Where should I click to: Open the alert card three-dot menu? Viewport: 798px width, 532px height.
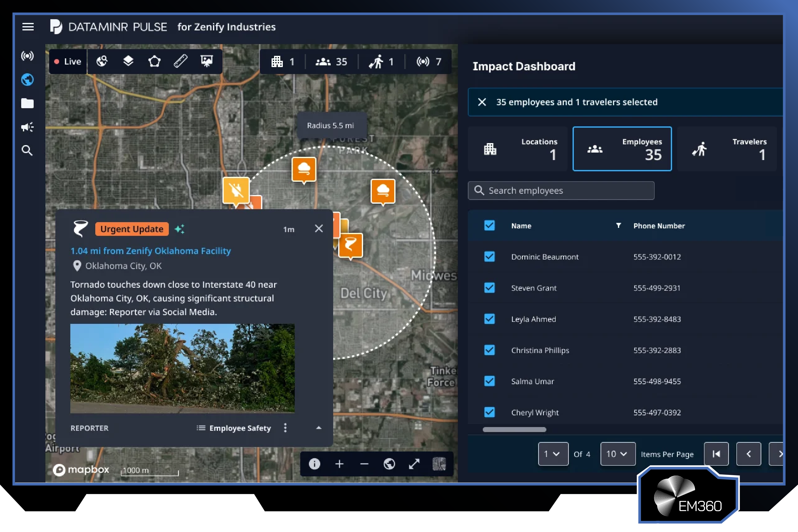coord(285,428)
